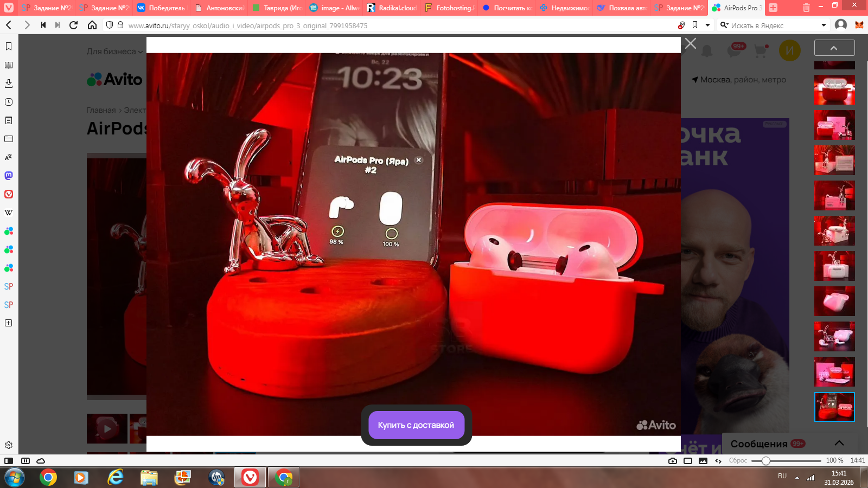868x488 pixels.
Task: Open the History side panel
Action: click(x=9, y=102)
